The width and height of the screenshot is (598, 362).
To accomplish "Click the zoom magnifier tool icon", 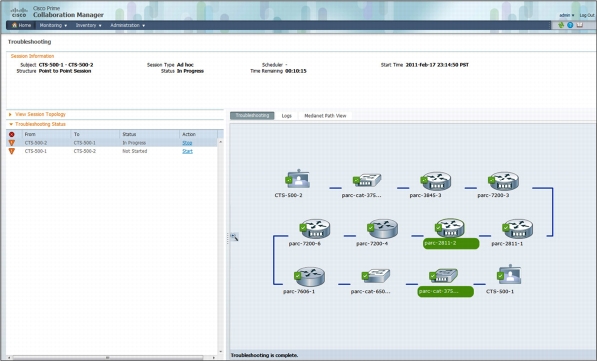I will [234, 237].
